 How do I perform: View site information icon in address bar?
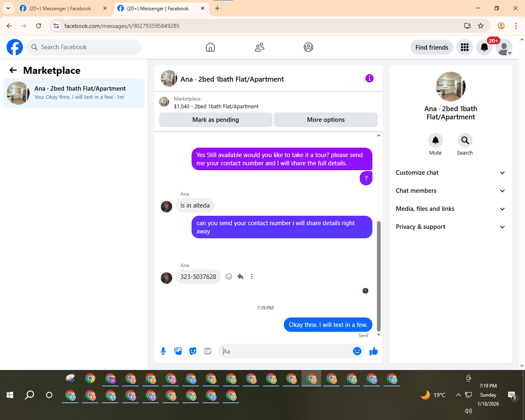coord(57,26)
